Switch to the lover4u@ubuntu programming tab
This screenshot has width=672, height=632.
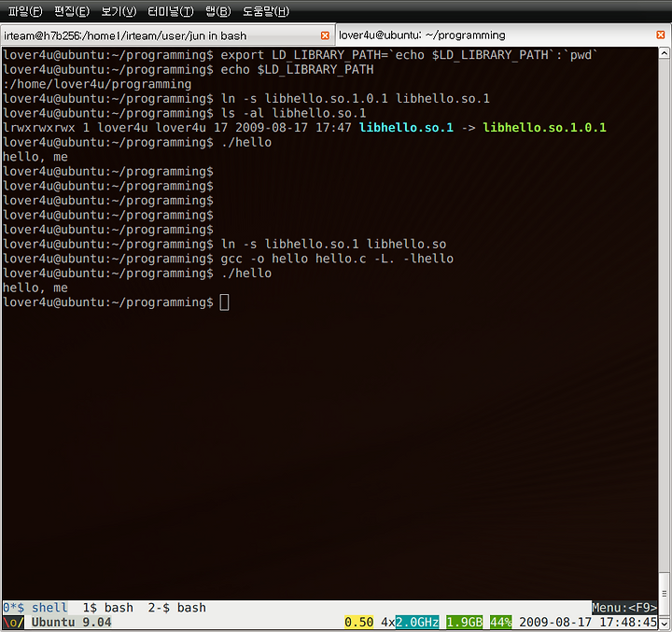point(503,35)
